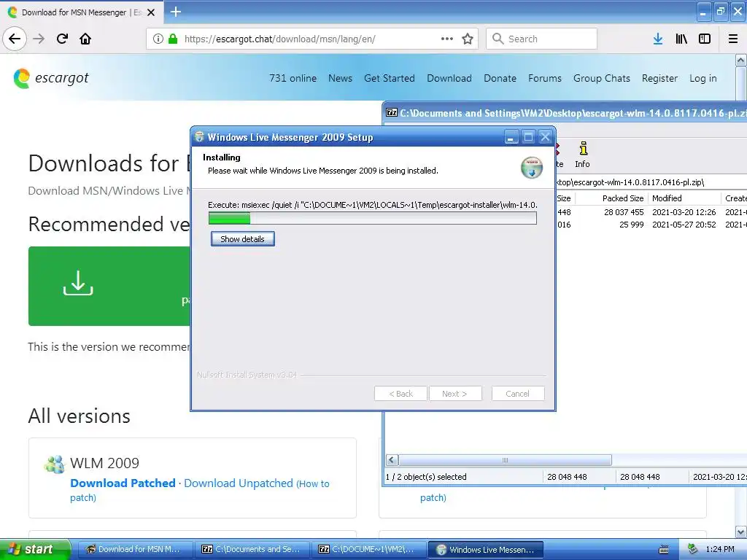This screenshot has height=560, width=747.
Task: Sort by Packed Size column in 7-Zip
Action: 611,198
